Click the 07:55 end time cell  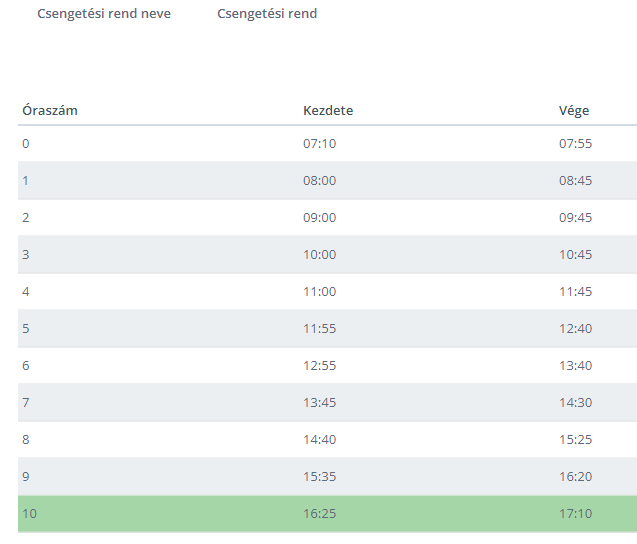(576, 143)
